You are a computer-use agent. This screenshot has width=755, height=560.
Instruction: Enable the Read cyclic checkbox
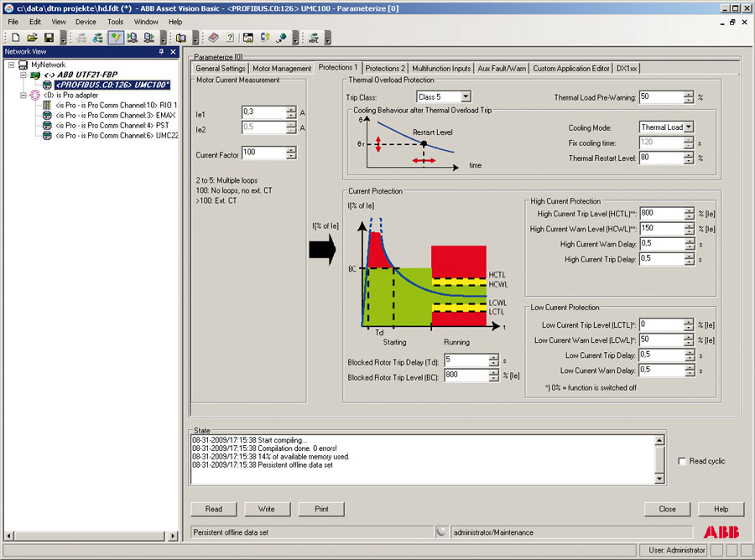pos(682,461)
